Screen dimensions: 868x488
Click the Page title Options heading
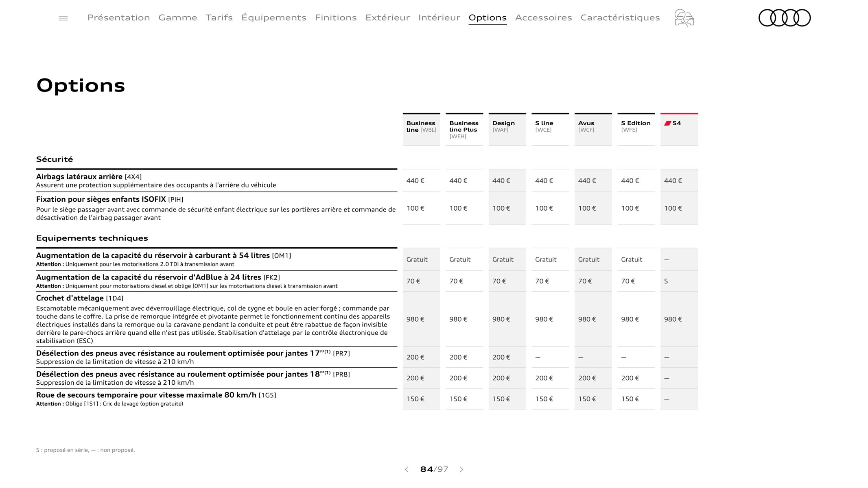[81, 85]
